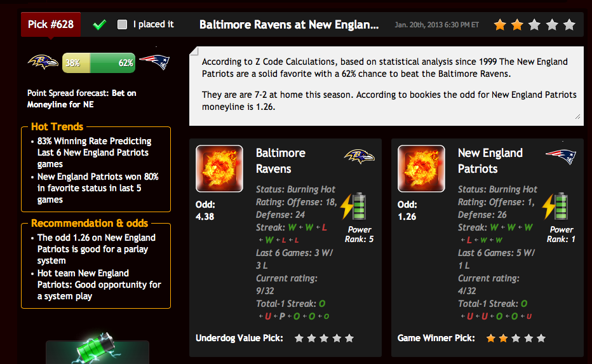Viewport: 592px width, 364px height.
Task: Click "Point Spread forecast: Bet on Moneyline for NE"
Action: (81, 99)
